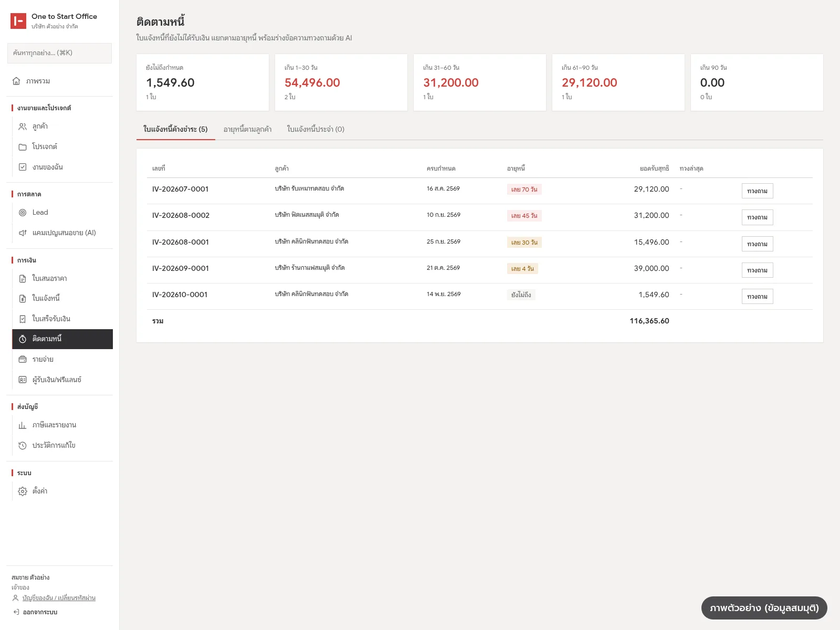The height and width of the screenshot is (630, 840).
Task: Click the ออกจากระบบ logout icon
Action: pos(16,612)
